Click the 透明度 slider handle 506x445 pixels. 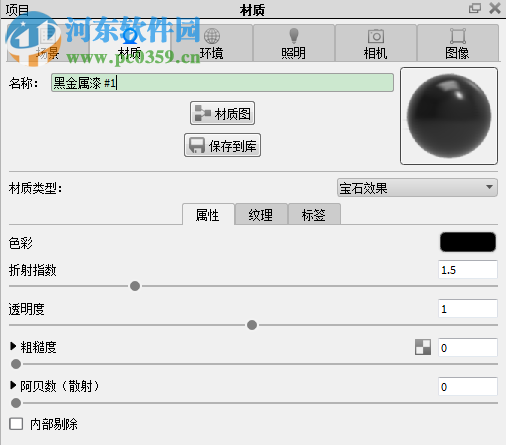[252, 325]
